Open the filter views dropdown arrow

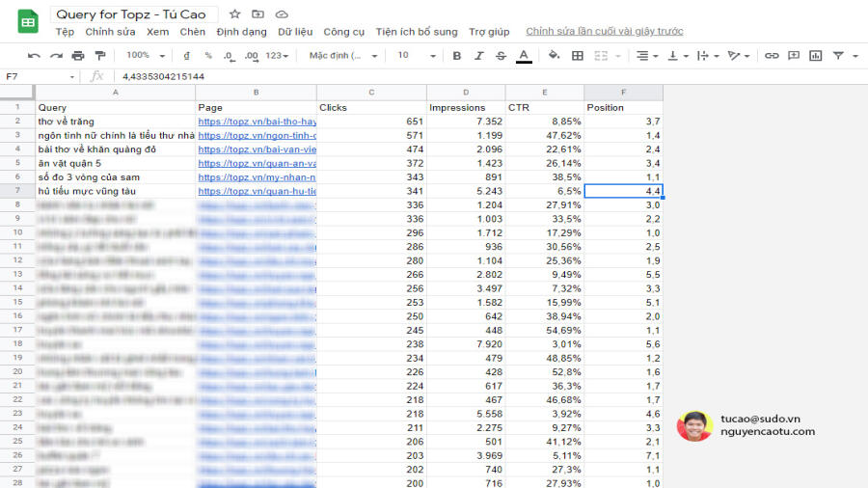[855, 56]
